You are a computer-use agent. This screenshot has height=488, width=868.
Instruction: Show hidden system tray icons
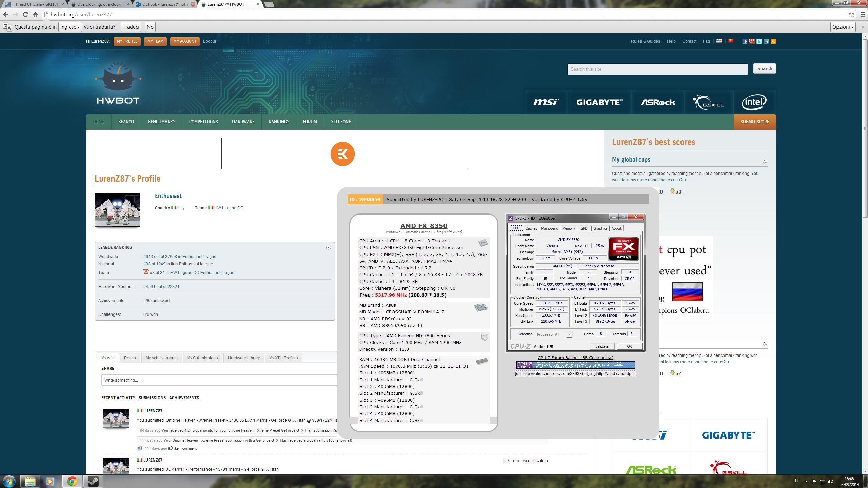806,482
